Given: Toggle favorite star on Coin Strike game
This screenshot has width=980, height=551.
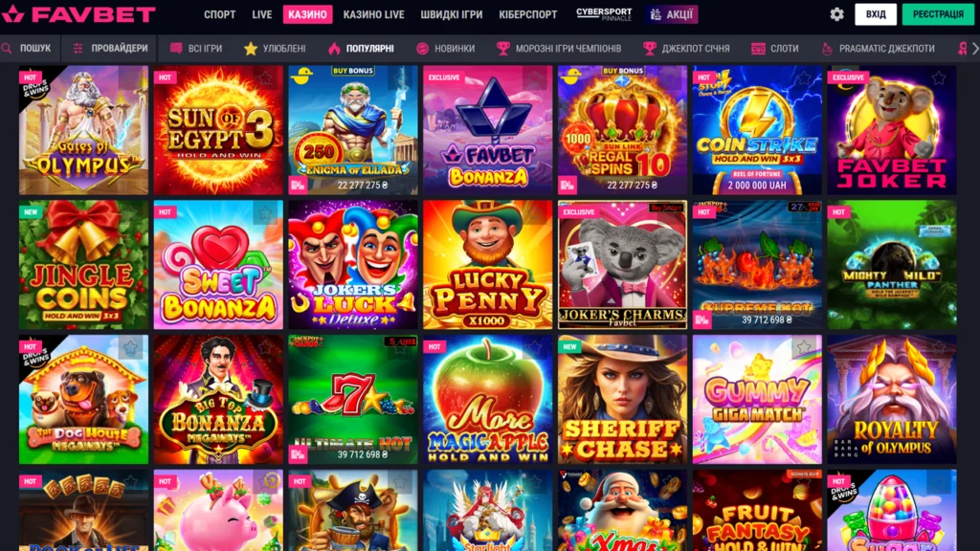Looking at the screenshot, I should point(804,78).
